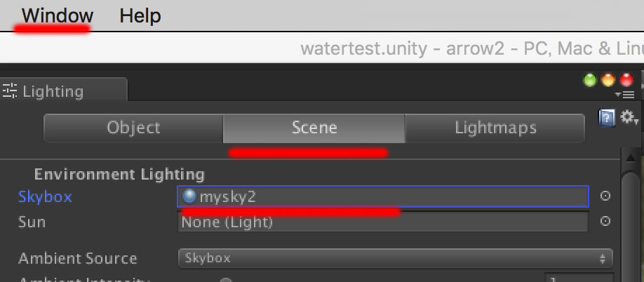This screenshot has width=644, height=282.
Task: Open the Help menu
Action: pos(140,16)
